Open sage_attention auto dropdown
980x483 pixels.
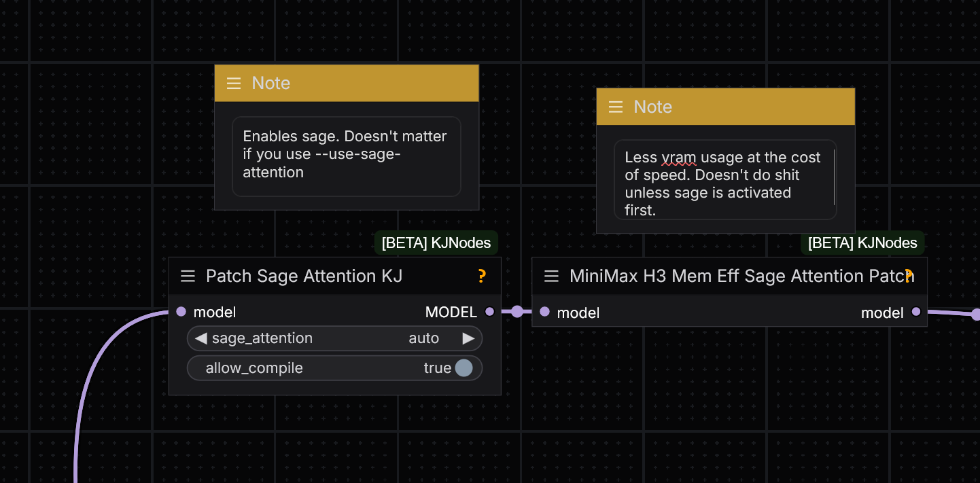[x=334, y=338]
